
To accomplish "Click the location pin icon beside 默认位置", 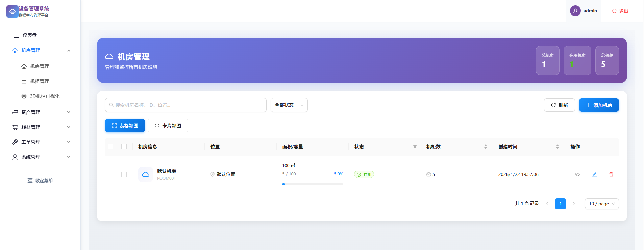I will pyautogui.click(x=213, y=174).
